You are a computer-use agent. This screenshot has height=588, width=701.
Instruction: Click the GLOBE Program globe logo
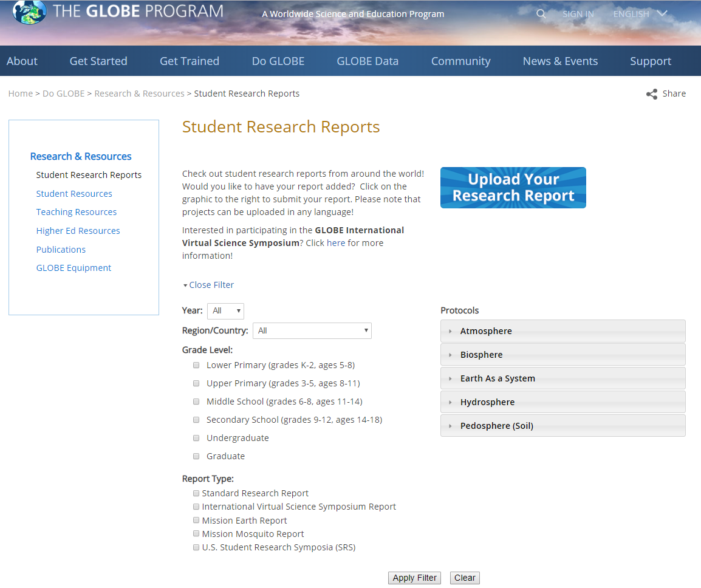pos(29,12)
